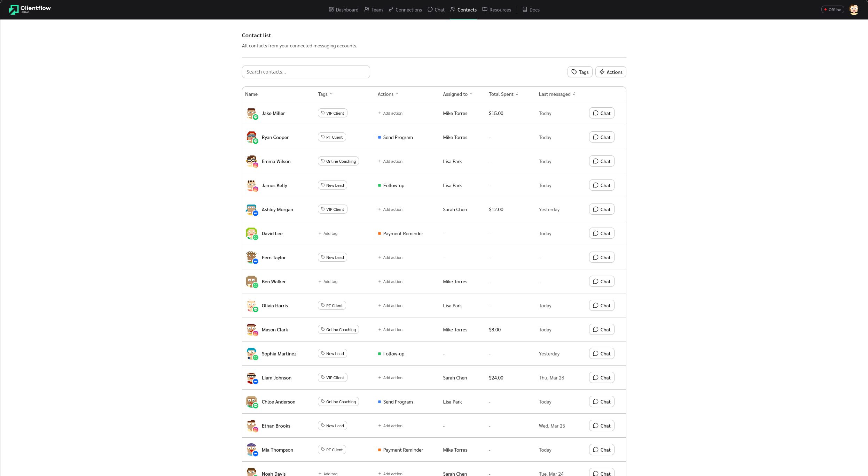The height and width of the screenshot is (476, 868).
Task: Click David Lee's Add tag plus
Action: click(x=320, y=233)
